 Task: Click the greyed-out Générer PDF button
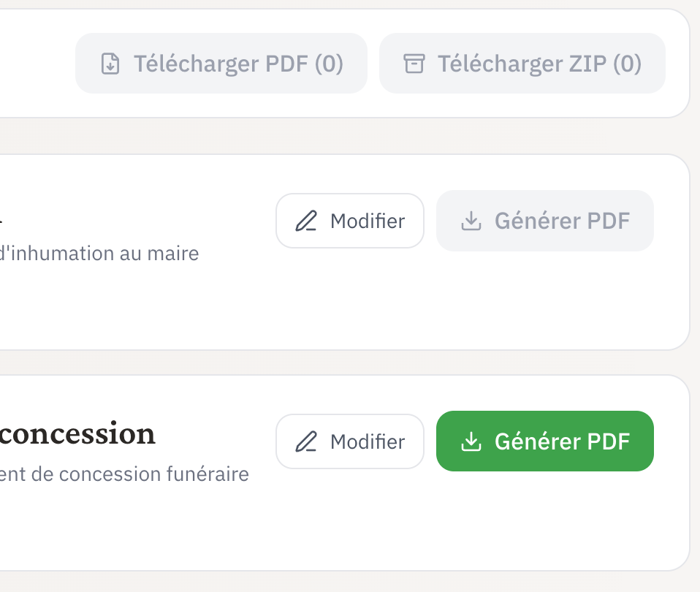pos(544,221)
